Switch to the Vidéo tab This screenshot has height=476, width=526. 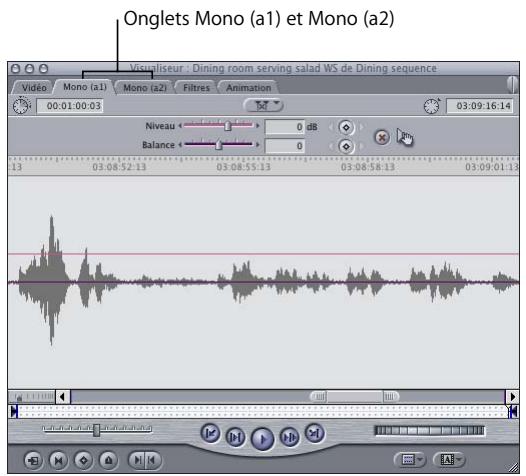click(x=34, y=88)
